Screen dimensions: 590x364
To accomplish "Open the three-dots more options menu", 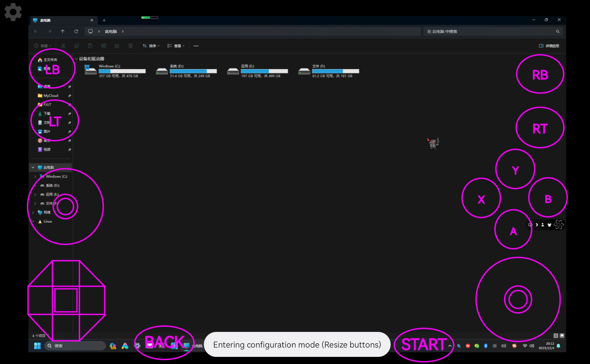I will pos(196,46).
